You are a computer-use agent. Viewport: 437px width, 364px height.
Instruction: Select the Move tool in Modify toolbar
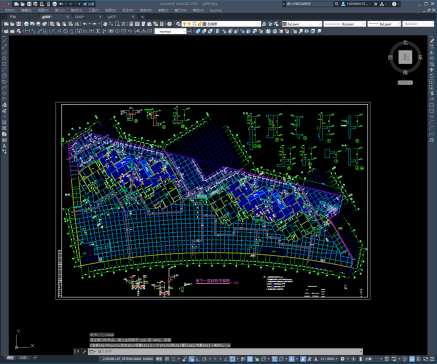(432, 70)
